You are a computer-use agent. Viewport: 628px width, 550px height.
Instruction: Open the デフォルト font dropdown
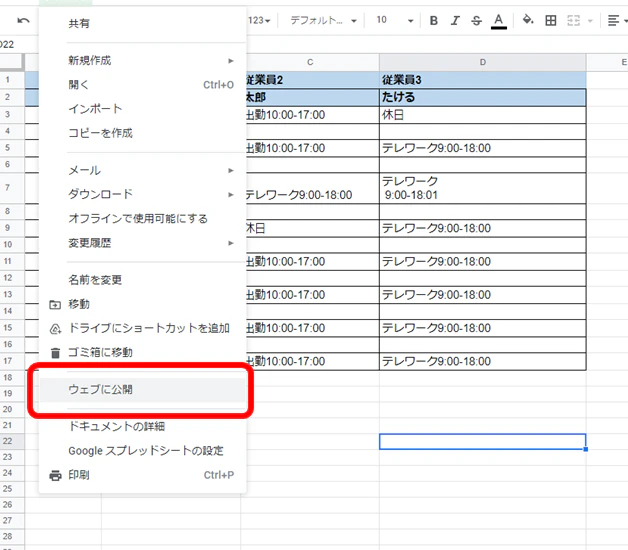click(x=323, y=20)
